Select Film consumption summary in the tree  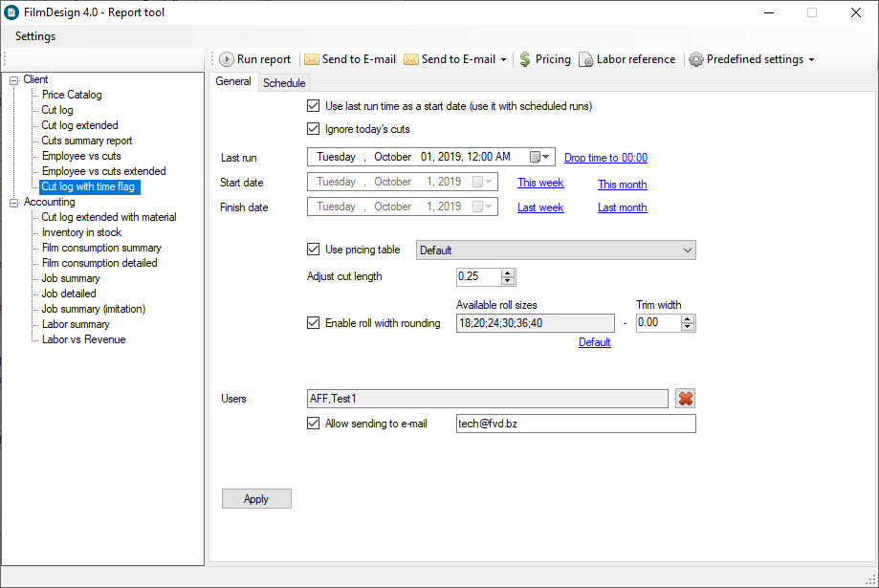coord(101,248)
